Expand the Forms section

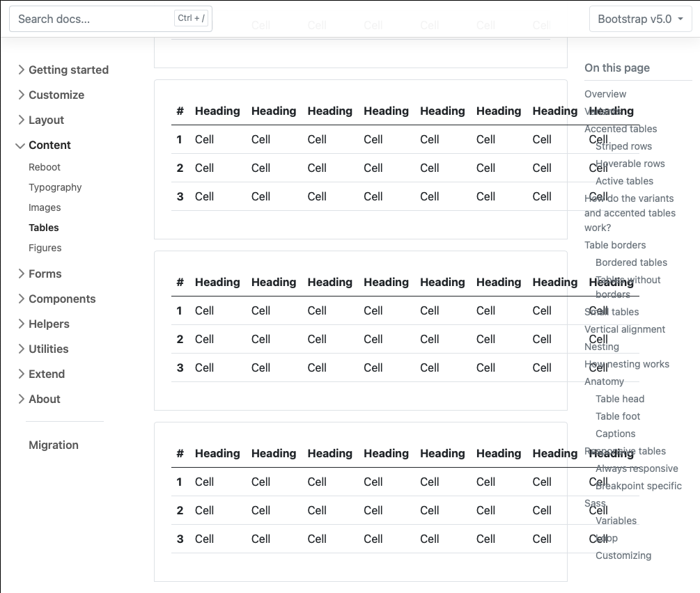tap(40, 274)
